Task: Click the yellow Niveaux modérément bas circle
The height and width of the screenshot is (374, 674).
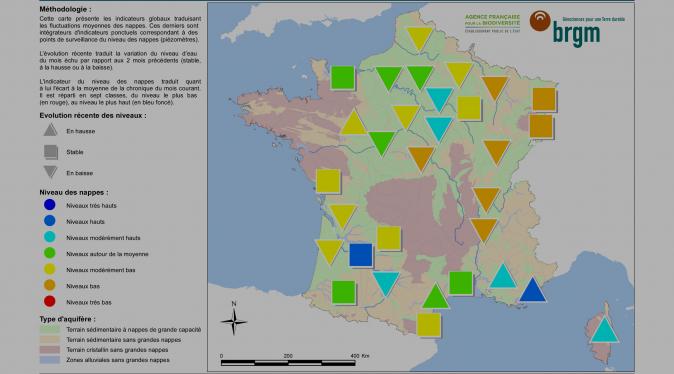Action: tap(49, 269)
